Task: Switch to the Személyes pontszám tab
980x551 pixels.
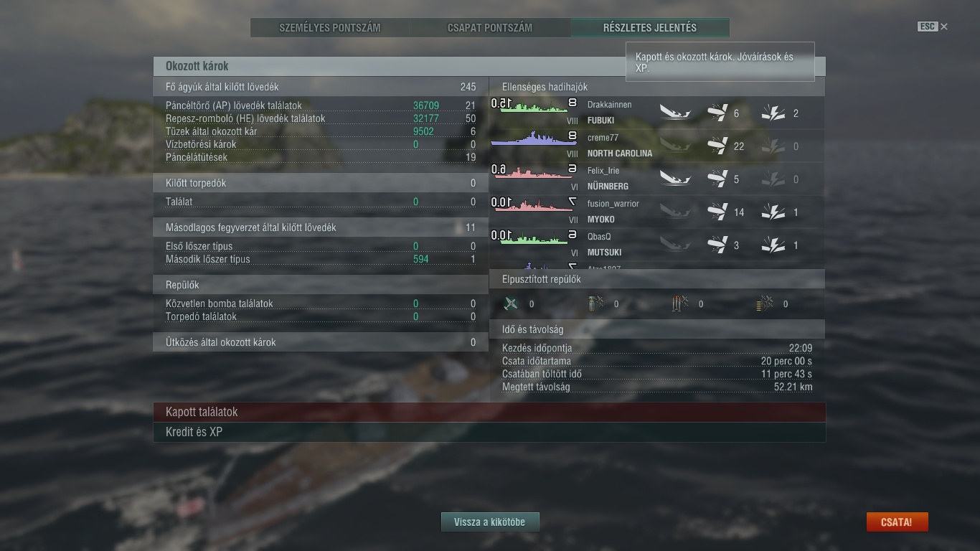Action: coord(330,28)
